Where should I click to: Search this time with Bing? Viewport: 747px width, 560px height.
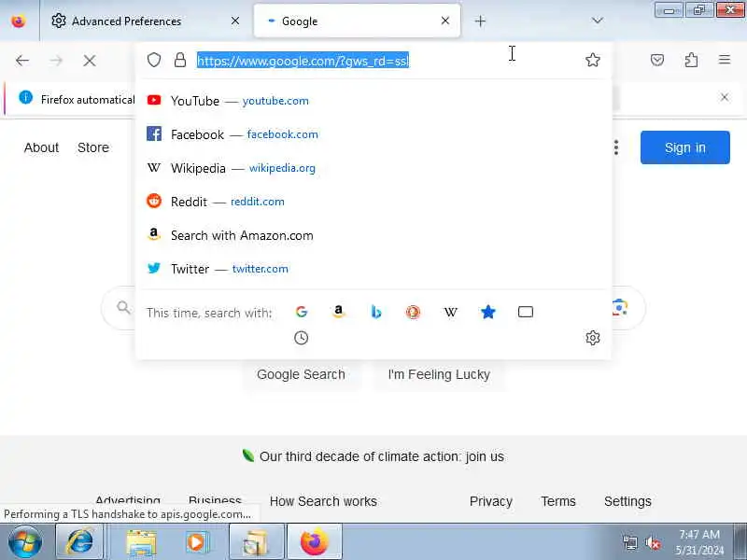point(376,312)
